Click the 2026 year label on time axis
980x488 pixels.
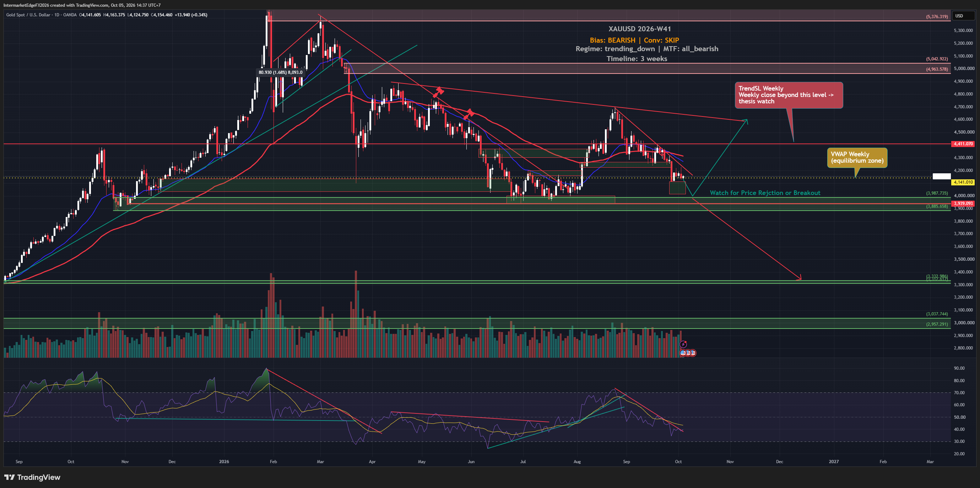(x=224, y=462)
